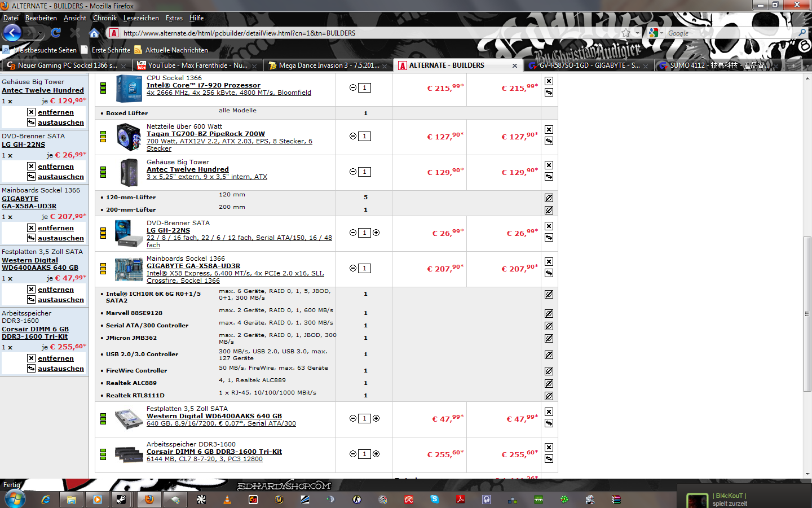The width and height of the screenshot is (812, 508).
Task: Click sidebar 'entfernen' under Corsair DIMM 6 GB
Action: coord(56,358)
